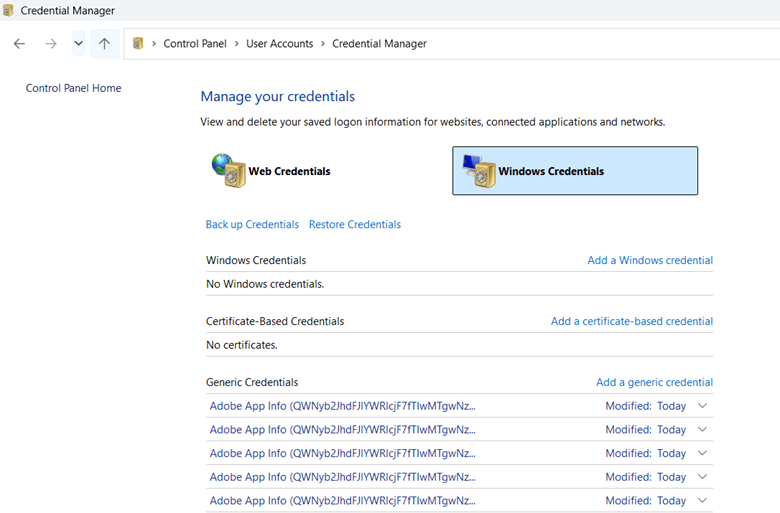Expand the fourth Adobe App Info chevron
Image resolution: width=780 pixels, height=513 pixels.
(x=702, y=476)
